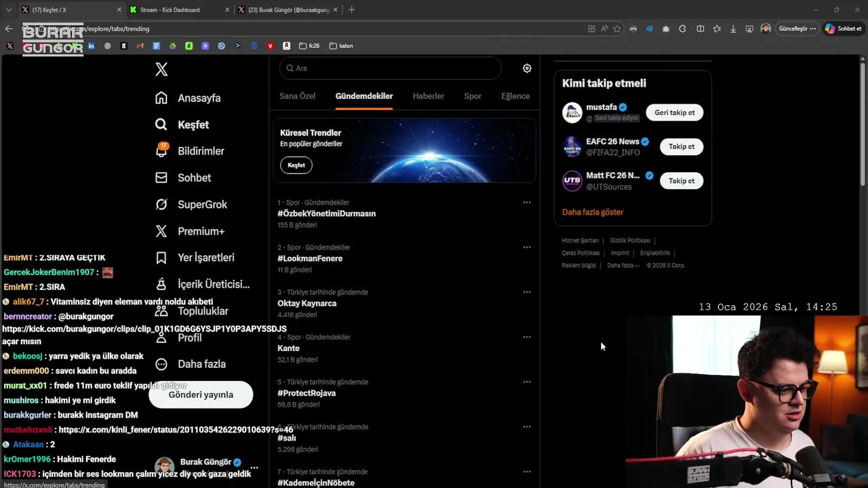Open more options for Oktay Kaynarca trend
This screenshot has width=868, height=488.
(527, 292)
